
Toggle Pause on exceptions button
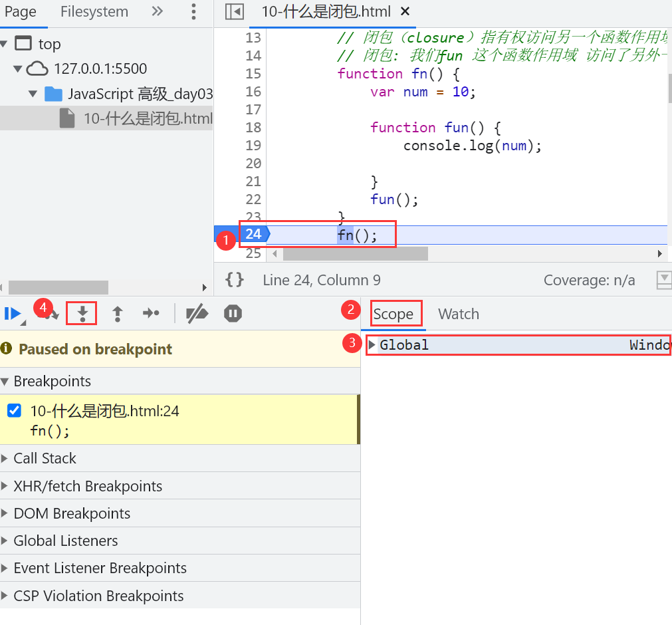pos(233,314)
